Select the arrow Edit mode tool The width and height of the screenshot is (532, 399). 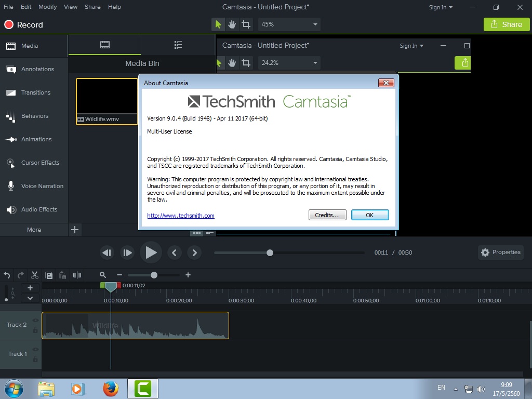click(x=218, y=24)
